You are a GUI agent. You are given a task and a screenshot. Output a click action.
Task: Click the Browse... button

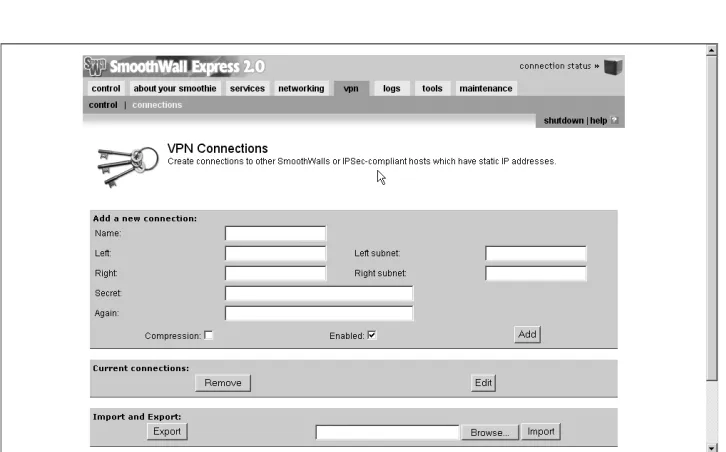[x=490, y=433]
